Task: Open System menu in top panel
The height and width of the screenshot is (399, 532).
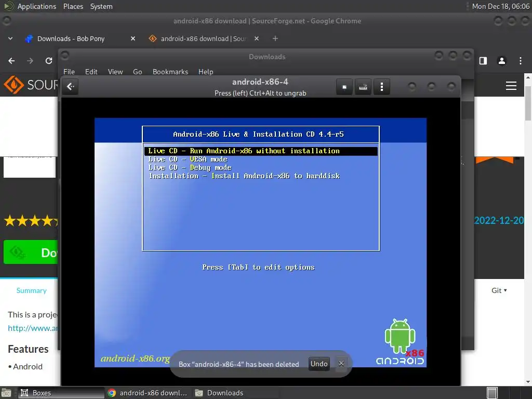Action: click(x=101, y=6)
